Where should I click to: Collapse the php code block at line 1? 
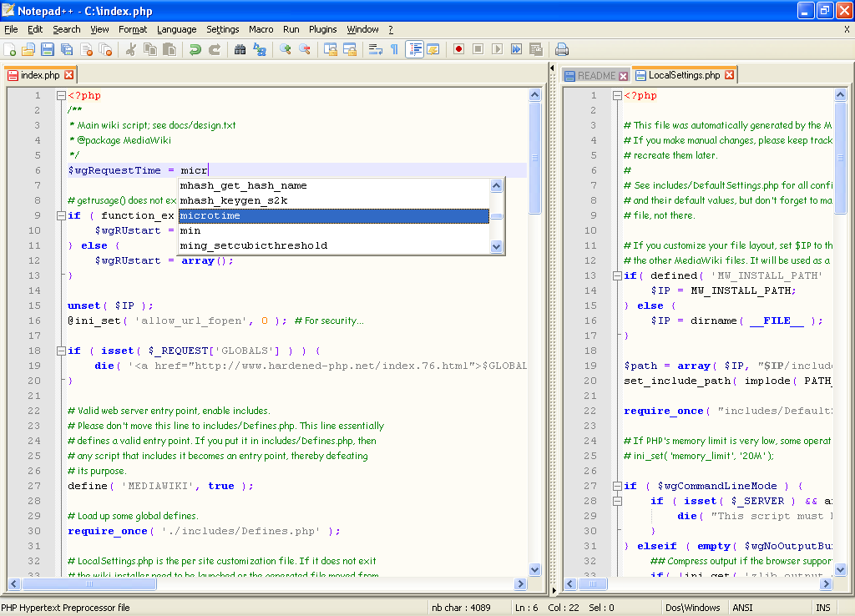[x=60, y=95]
